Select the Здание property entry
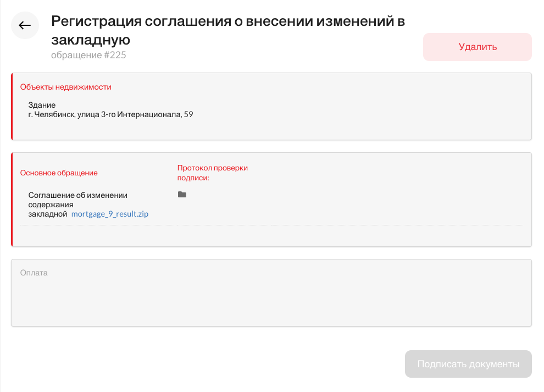 (x=42, y=105)
